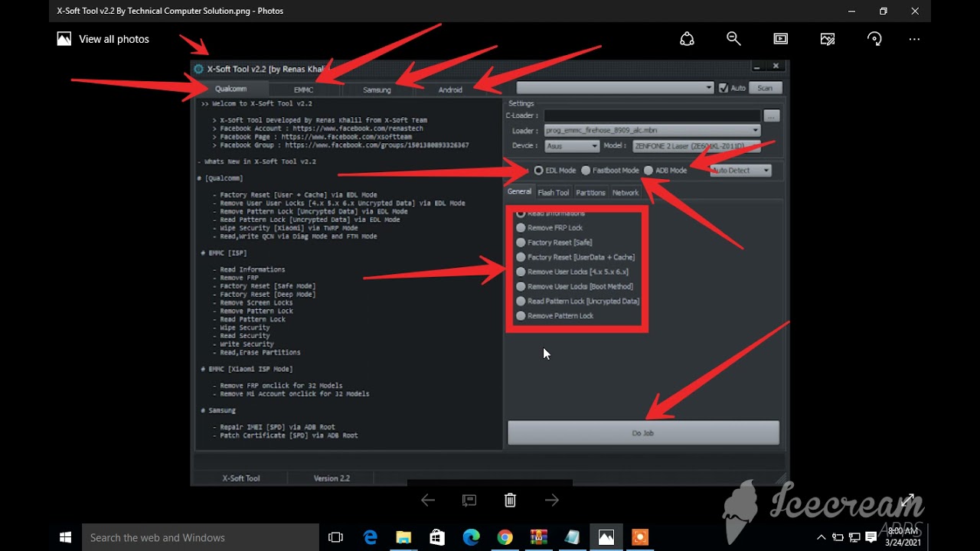Click the Search the web and Windows box

(x=201, y=537)
